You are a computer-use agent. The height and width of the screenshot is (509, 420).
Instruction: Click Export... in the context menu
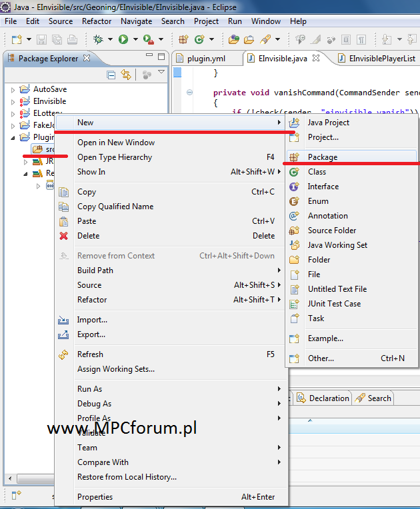[x=171, y=334]
